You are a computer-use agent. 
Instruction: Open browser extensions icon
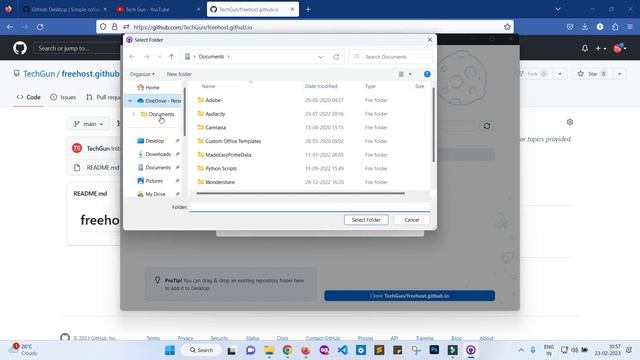pos(615,27)
